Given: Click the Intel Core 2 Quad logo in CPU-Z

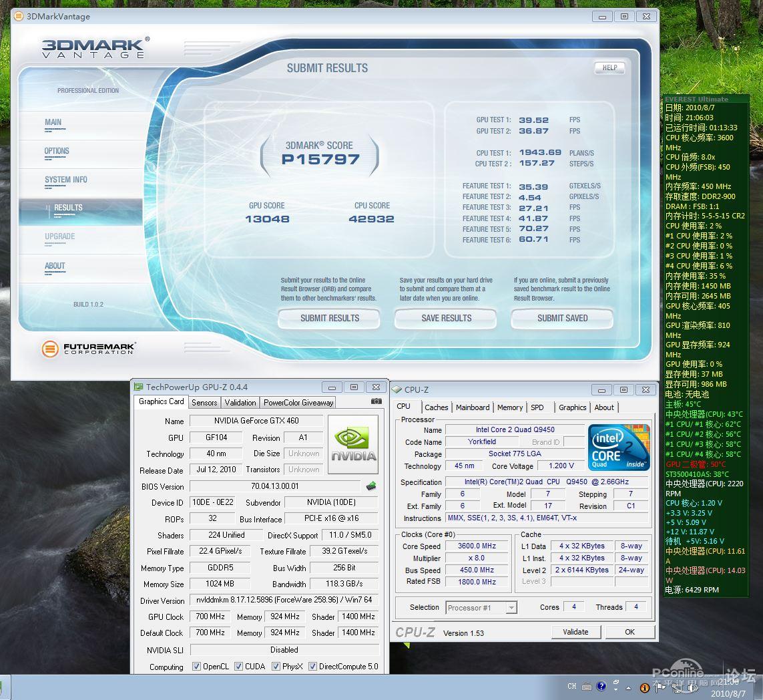Looking at the screenshot, I should 619,448.
